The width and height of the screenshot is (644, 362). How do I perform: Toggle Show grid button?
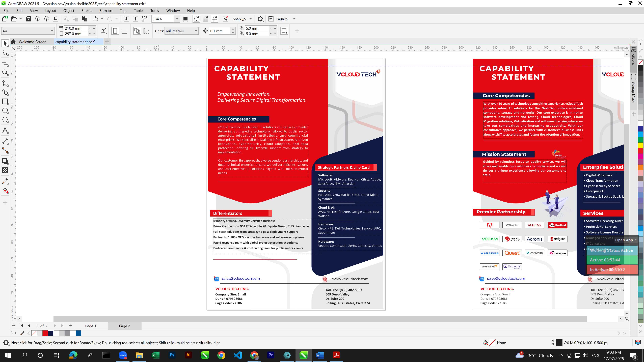tap(205, 19)
